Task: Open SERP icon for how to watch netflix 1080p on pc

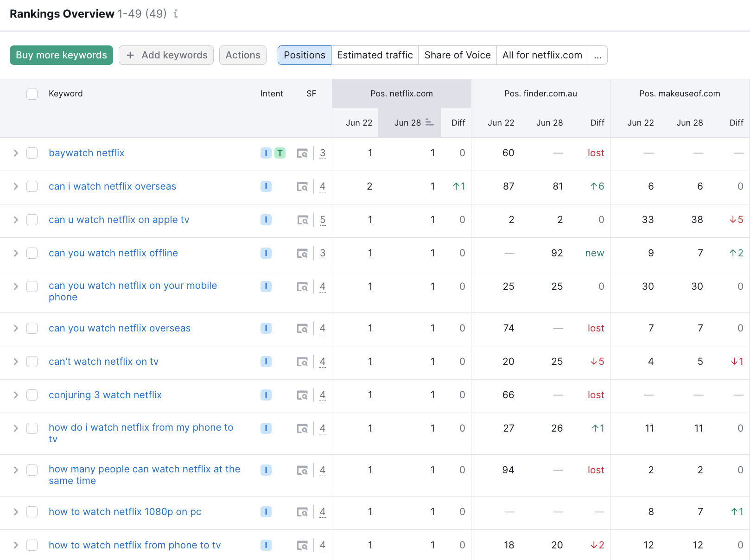Action: tap(302, 512)
